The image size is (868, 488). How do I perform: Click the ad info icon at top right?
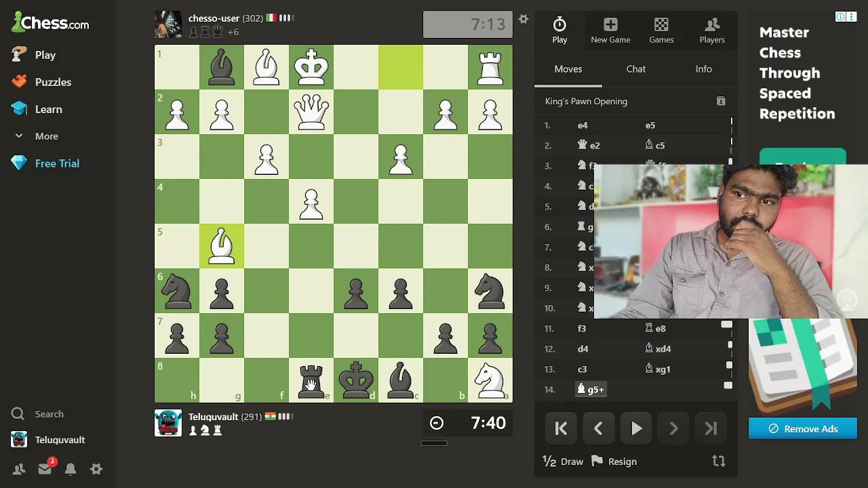click(x=841, y=17)
